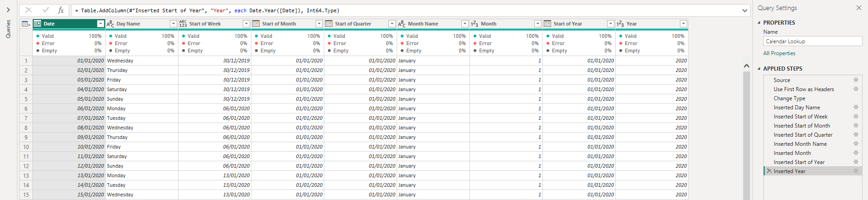
Task: Close the Query Settings pane
Action: pyautogui.click(x=858, y=8)
